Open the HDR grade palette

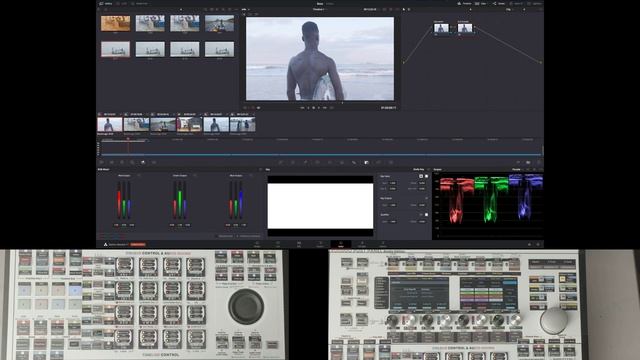[x=132, y=162]
